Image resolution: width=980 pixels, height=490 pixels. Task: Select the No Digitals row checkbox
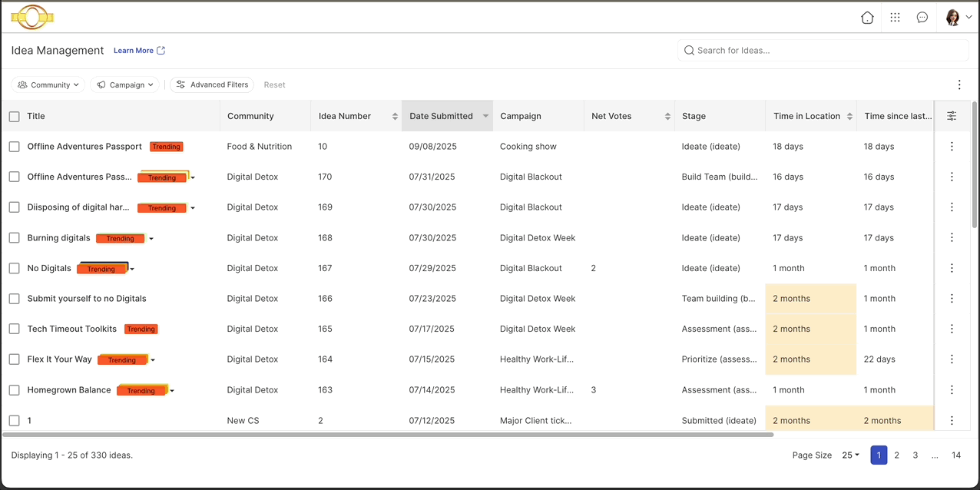tap(15, 269)
